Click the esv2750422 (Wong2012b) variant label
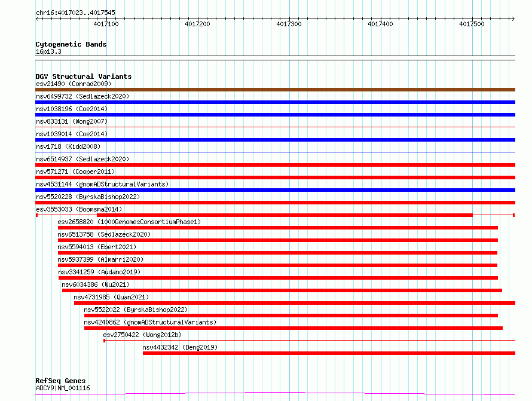Image resolution: width=532 pixels, height=401 pixels. click(142, 335)
